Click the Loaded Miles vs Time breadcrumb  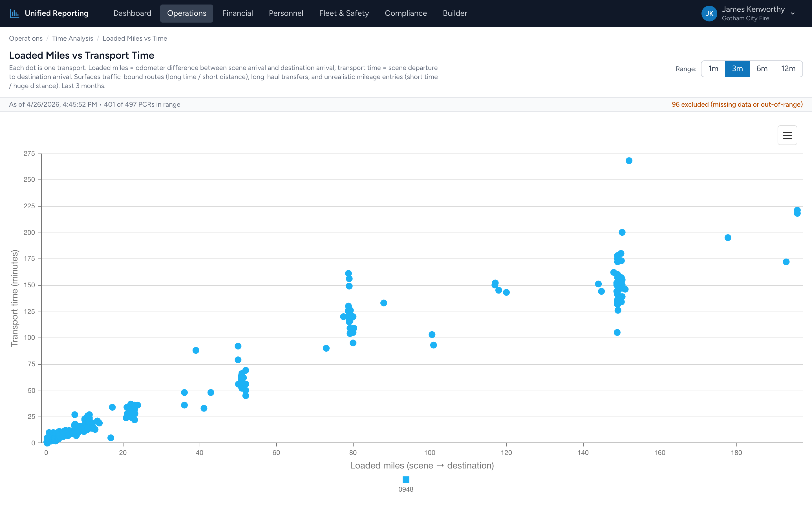135,38
